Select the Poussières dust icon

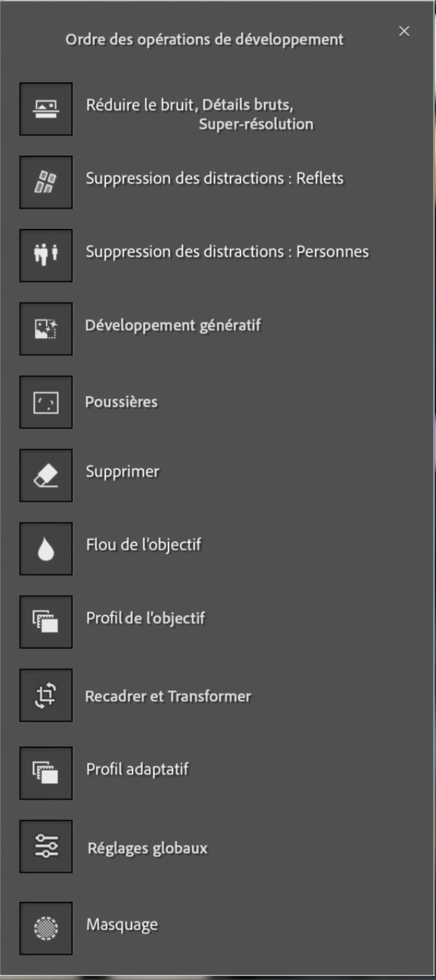[46, 402]
